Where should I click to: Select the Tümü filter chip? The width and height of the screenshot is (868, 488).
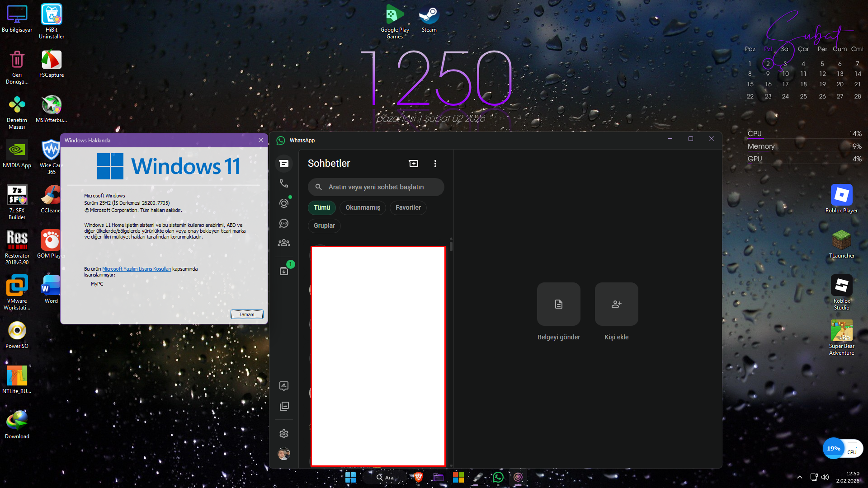pyautogui.click(x=322, y=207)
